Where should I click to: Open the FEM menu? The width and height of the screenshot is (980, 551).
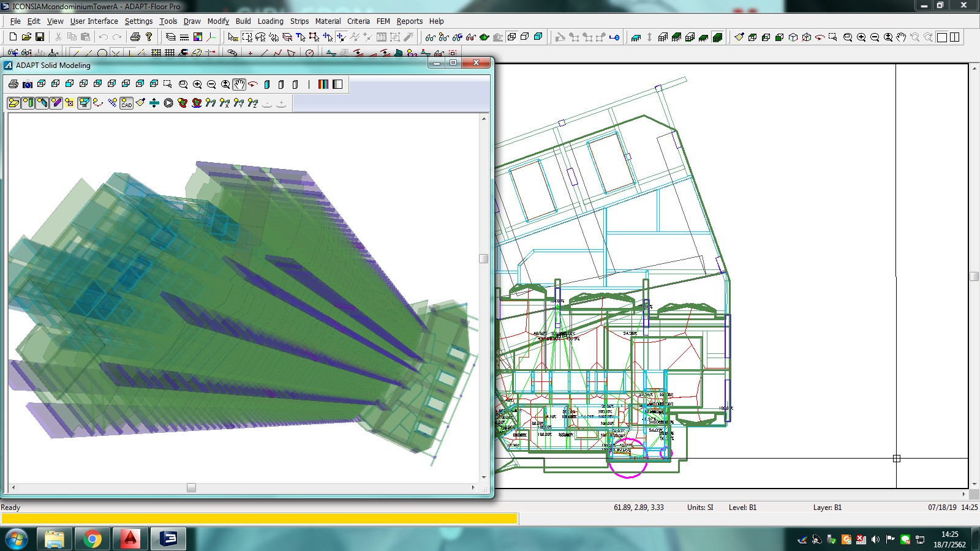[x=383, y=21]
